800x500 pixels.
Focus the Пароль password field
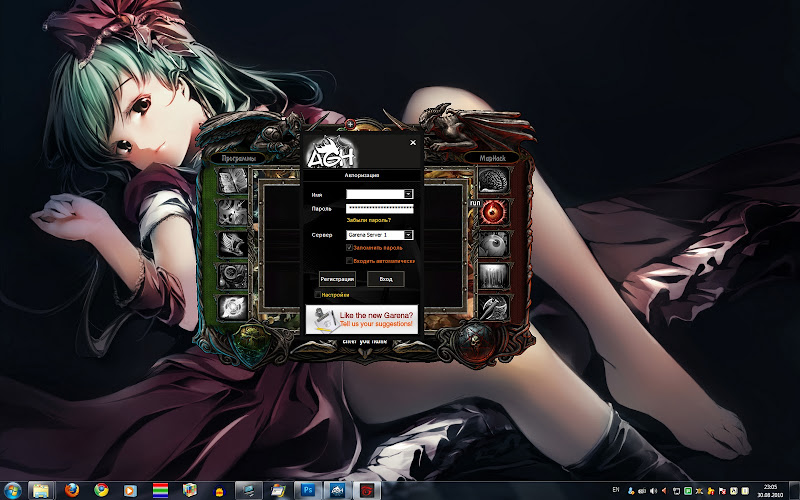pos(380,208)
